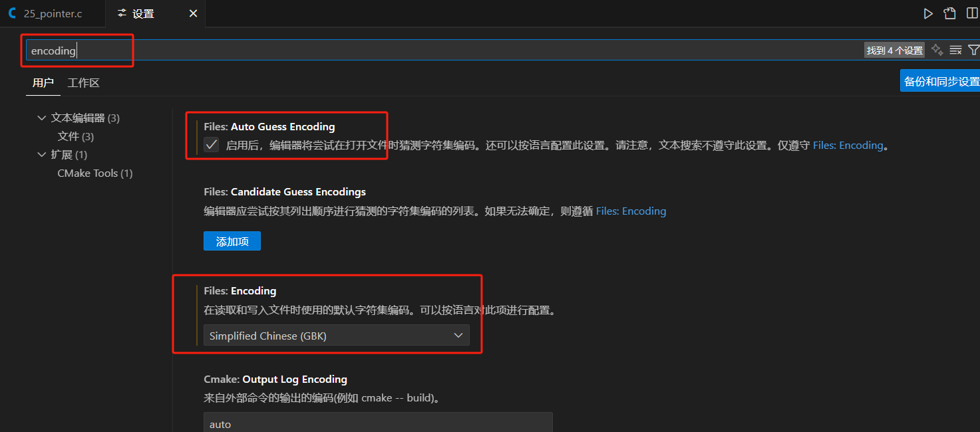Screen dimensions: 980x432
Task: Collapse the 扩展 (1) tree section
Action: point(42,154)
